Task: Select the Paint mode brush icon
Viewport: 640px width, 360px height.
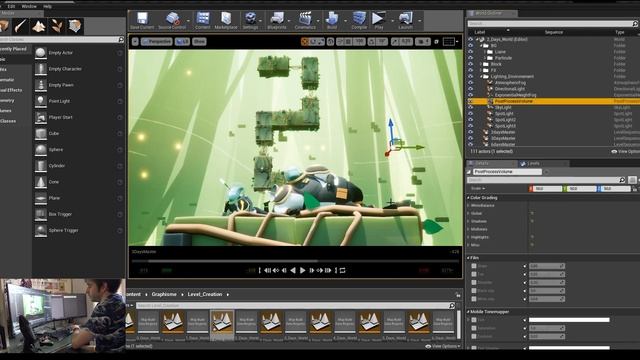Action: (x=20, y=26)
